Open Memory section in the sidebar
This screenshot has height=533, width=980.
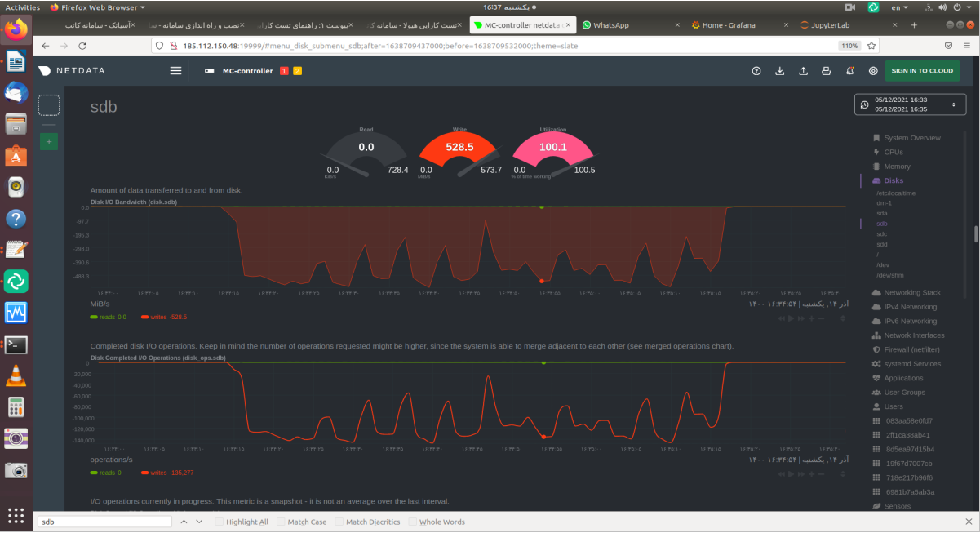(x=897, y=167)
